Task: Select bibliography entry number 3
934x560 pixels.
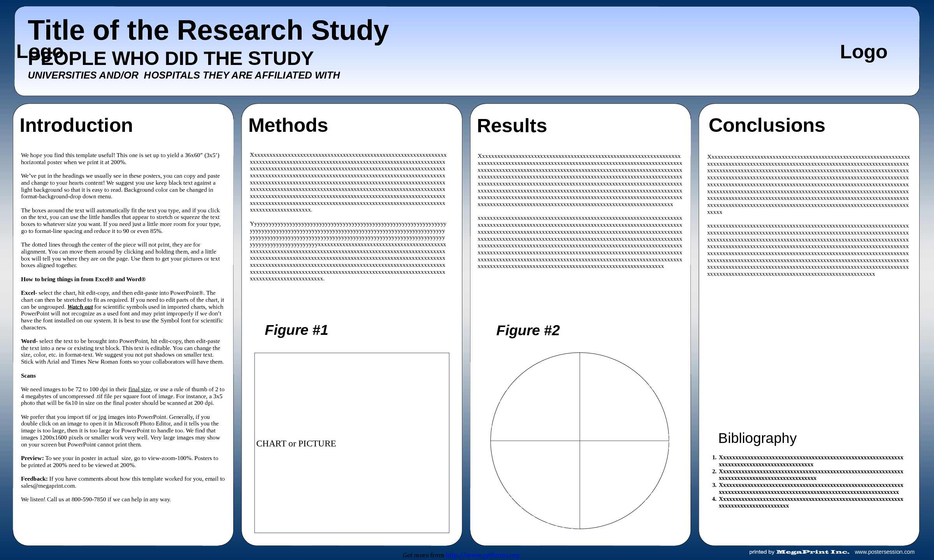Action: tap(808, 488)
